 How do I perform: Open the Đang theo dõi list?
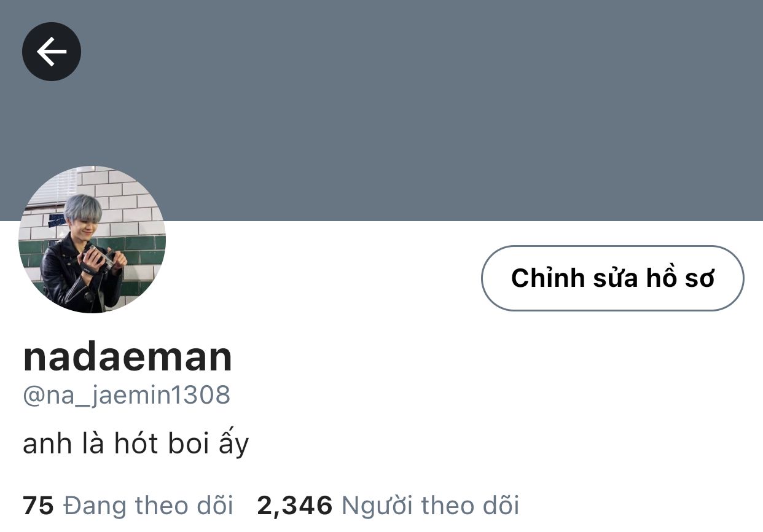(128, 506)
